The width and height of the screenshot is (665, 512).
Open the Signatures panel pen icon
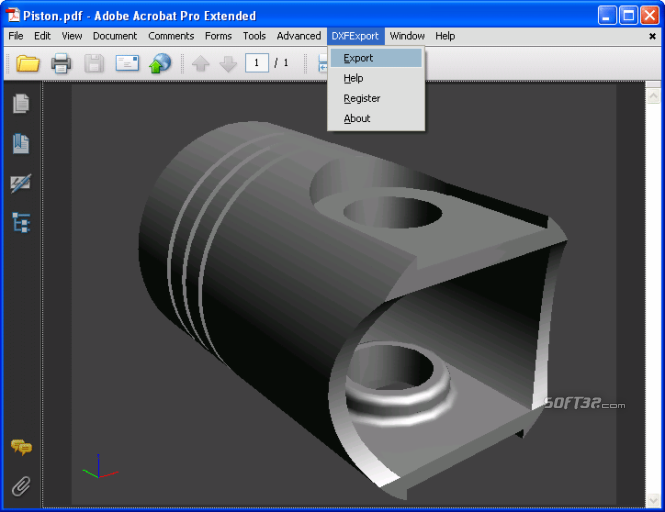[21, 183]
